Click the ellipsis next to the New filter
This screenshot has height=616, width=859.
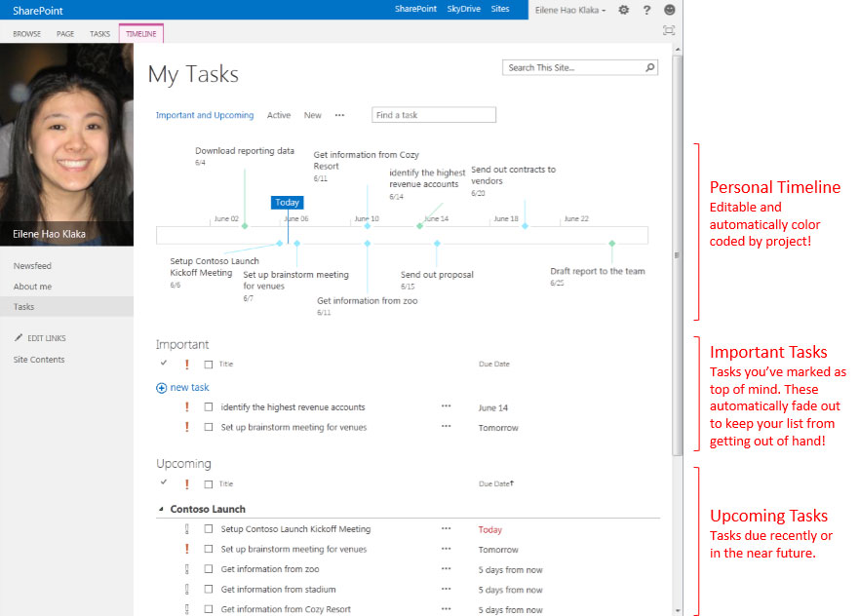[x=339, y=114]
